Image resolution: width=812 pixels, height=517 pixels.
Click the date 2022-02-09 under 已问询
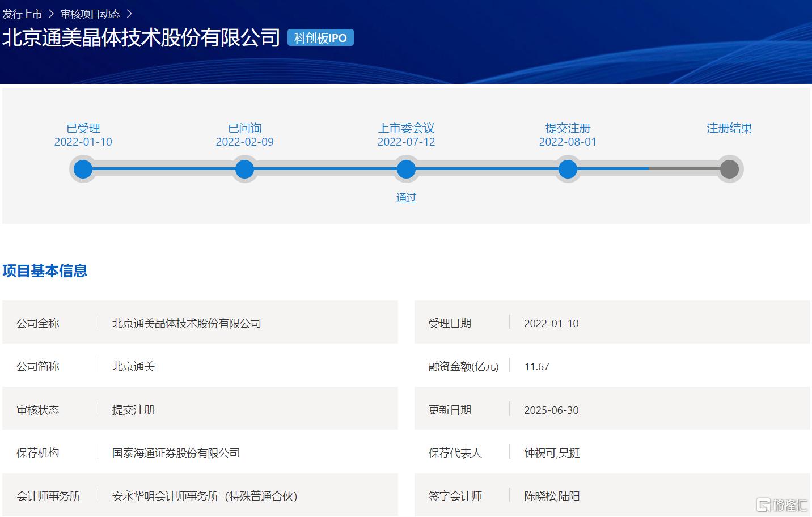pos(244,142)
